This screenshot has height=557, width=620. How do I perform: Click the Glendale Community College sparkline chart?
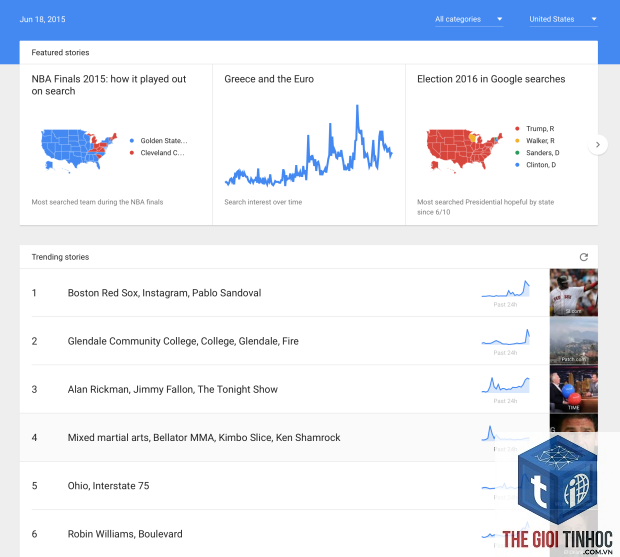pos(505,337)
